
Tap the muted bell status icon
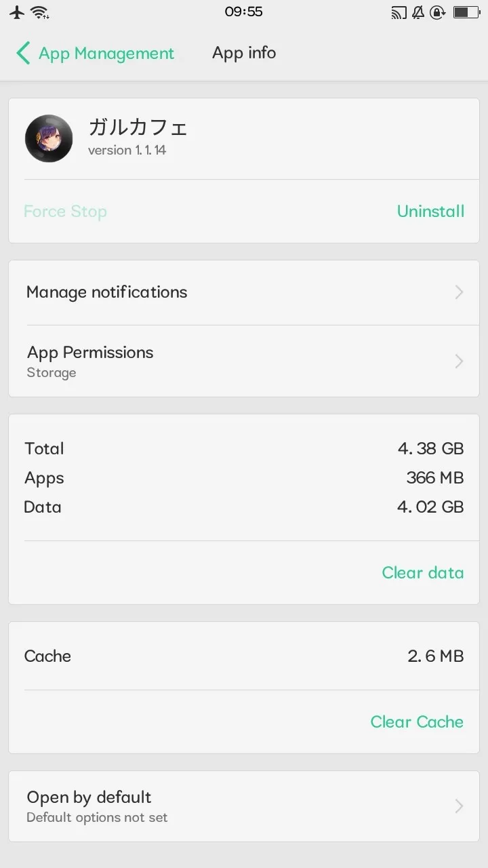418,12
